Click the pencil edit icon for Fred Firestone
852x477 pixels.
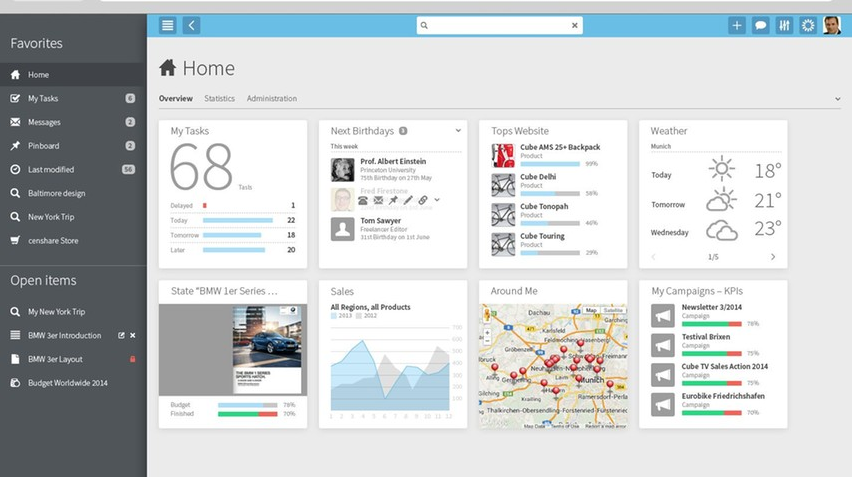408,201
